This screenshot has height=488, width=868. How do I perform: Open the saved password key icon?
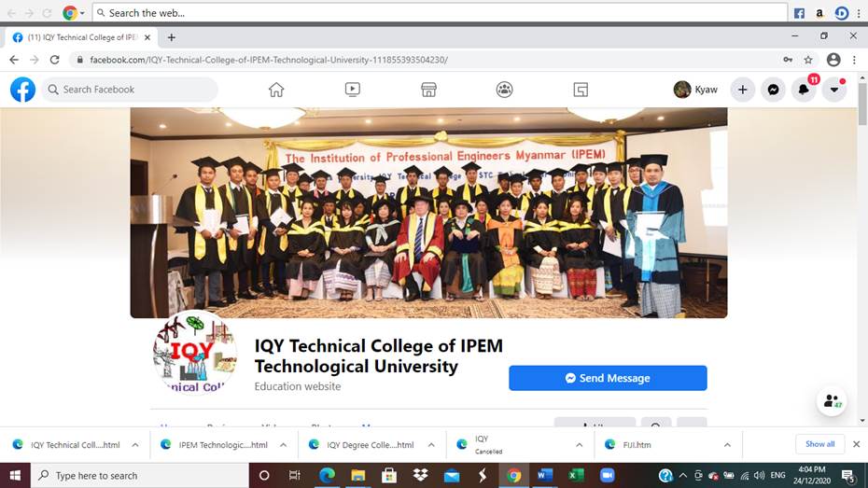788,60
